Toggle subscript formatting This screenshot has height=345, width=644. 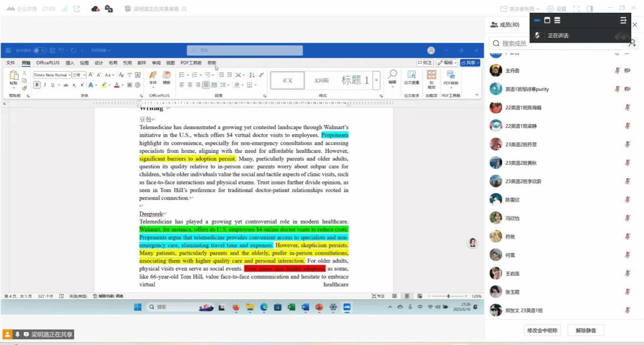(74, 85)
